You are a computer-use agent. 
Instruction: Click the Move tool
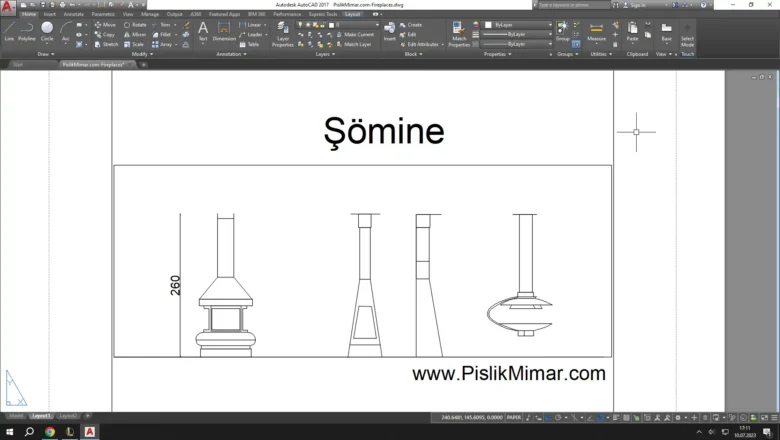point(105,24)
